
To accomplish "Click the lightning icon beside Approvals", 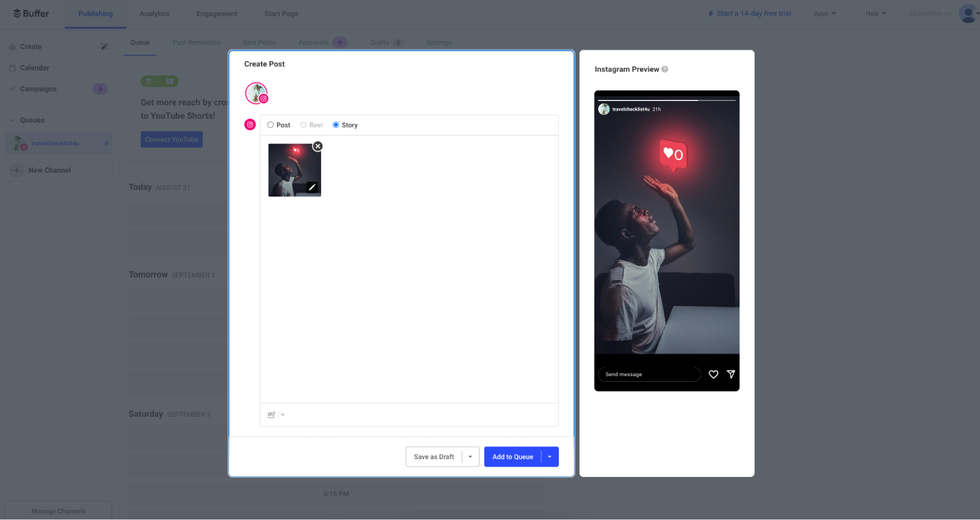I will [x=340, y=43].
